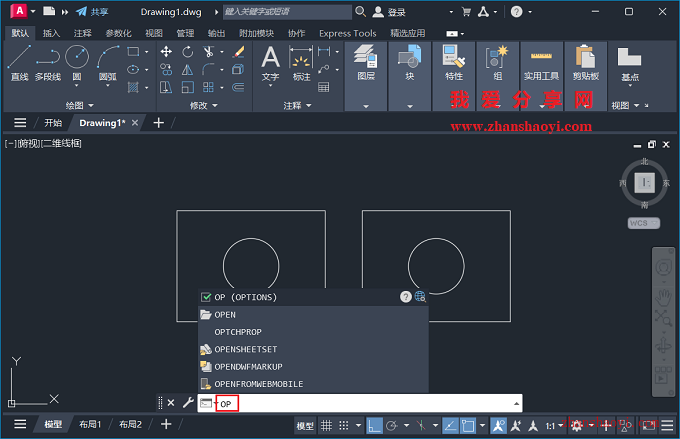The width and height of the screenshot is (680, 439).
Task: Open the Help dropdown arrow
Action: 530,12
